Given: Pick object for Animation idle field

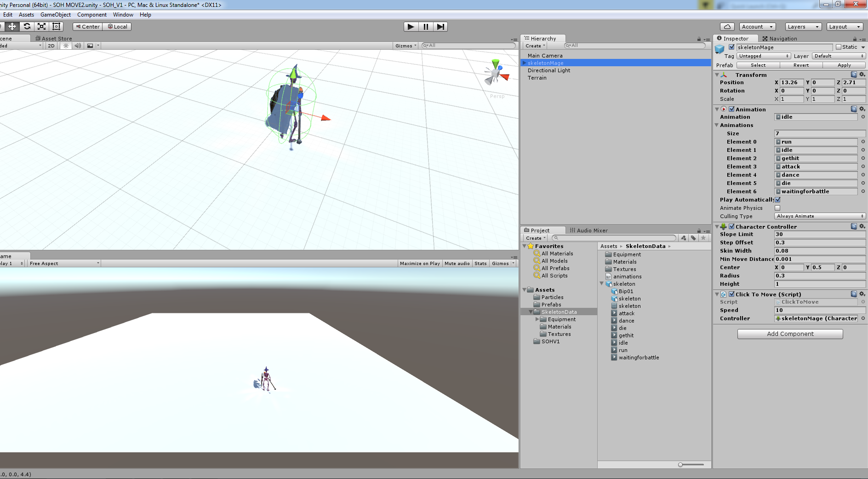Looking at the screenshot, I should pyautogui.click(x=863, y=117).
